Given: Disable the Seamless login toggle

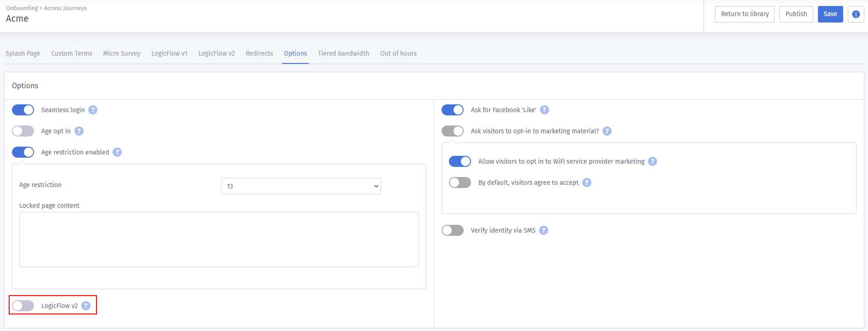Looking at the screenshot, I should pyautogui.click(x=23, y=110).
